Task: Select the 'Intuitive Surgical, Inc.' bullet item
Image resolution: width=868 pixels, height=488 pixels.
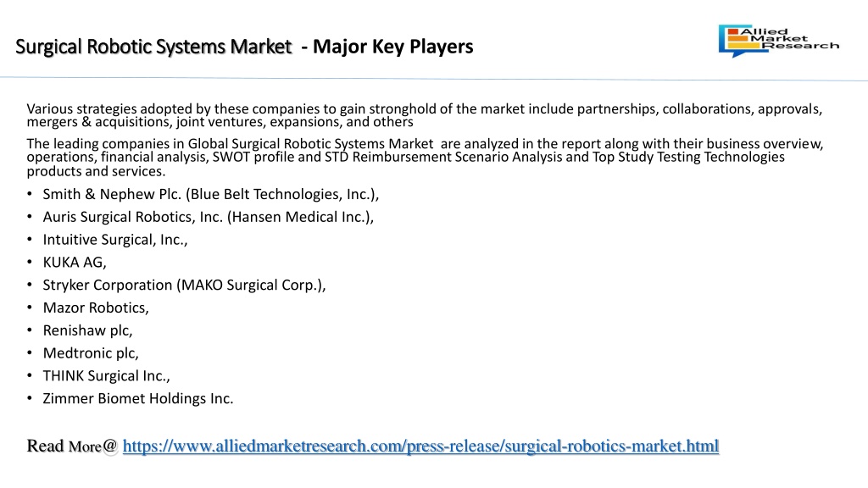Action: coord(115,240)
